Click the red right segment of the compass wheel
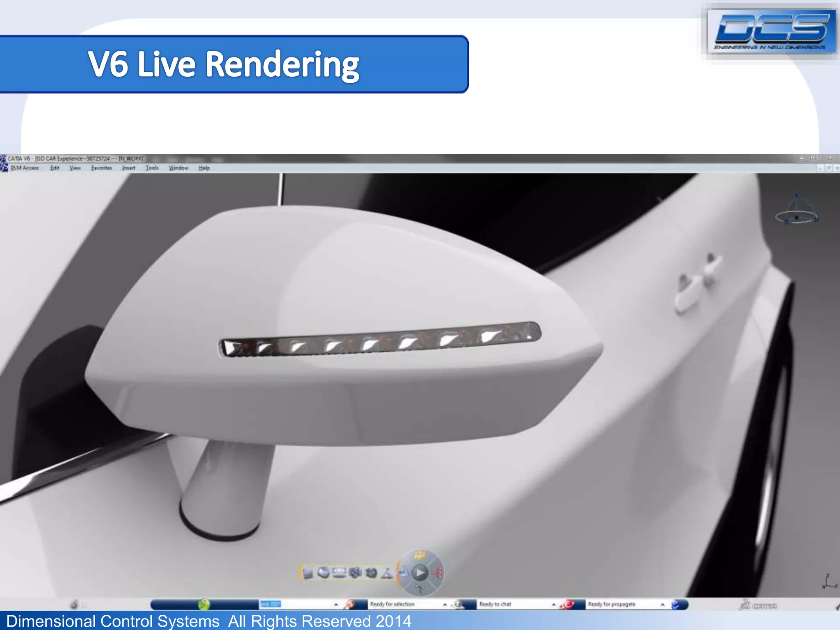The width and height of the screenshot is (840, 630). coord(438,573)
